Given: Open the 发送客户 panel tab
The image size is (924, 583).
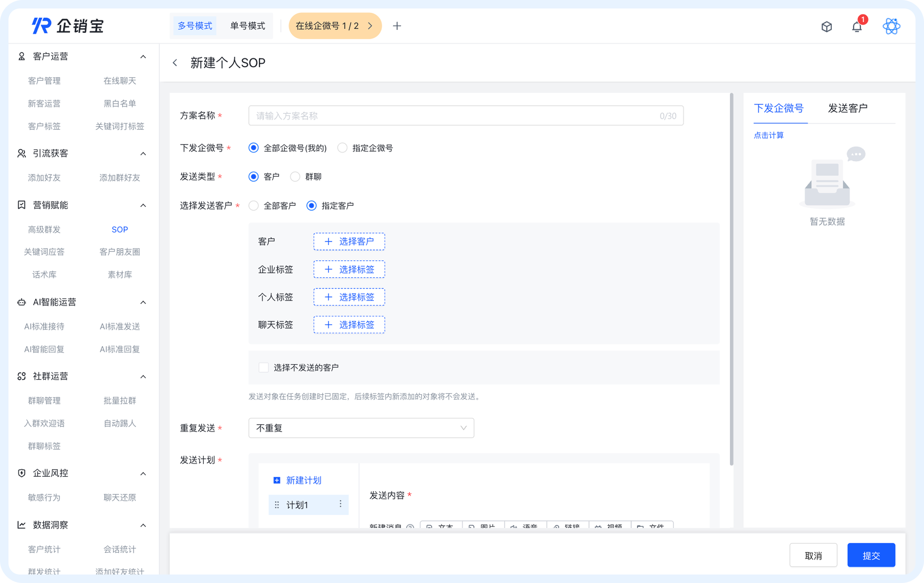Looking at the screenshot, I should 848,109.
